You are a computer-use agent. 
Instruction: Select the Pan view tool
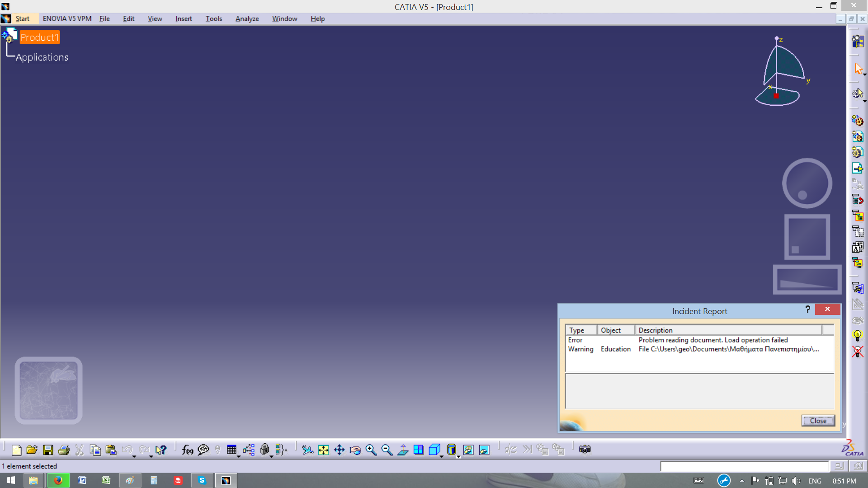(x=339, y=450)
